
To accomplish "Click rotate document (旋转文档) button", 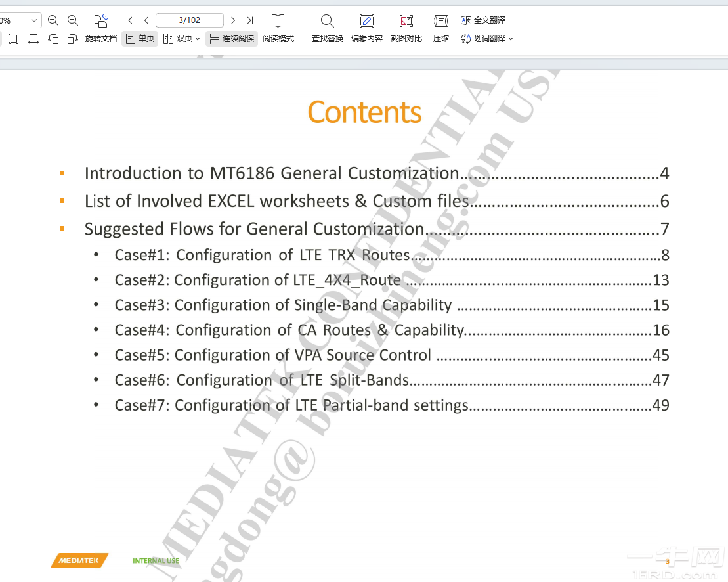I will [100, 28].
